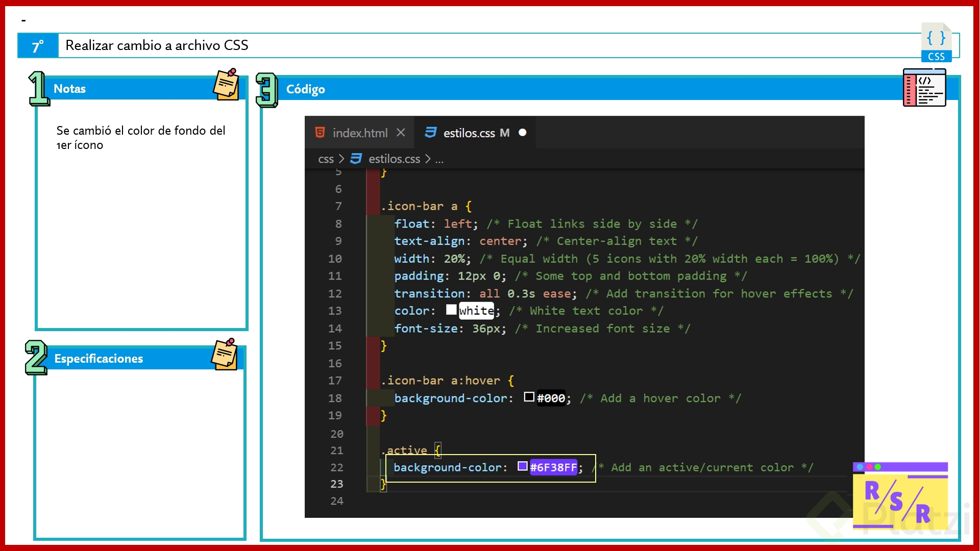Switch to the index.html tab
This screenshot has height=551, width=980.
[360, 133]
